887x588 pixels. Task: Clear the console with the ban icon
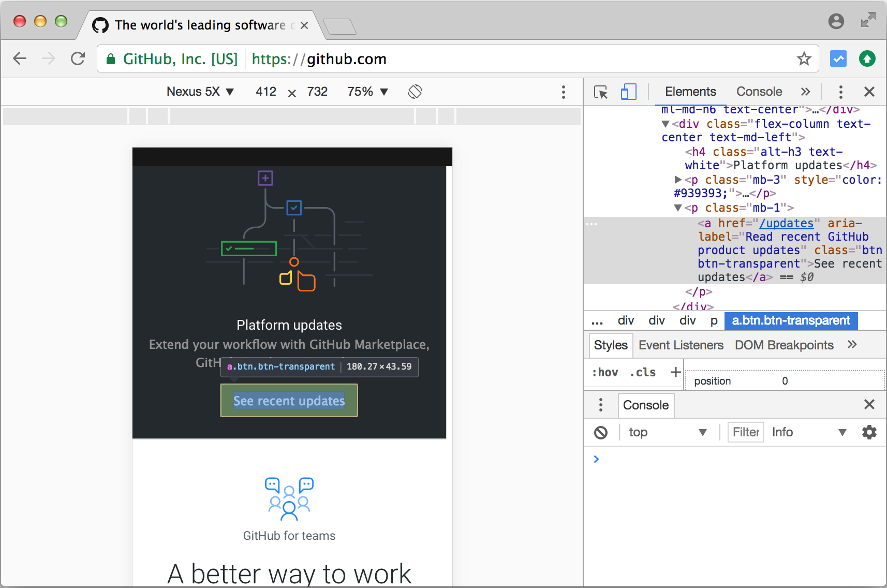[x=601, y=432]
